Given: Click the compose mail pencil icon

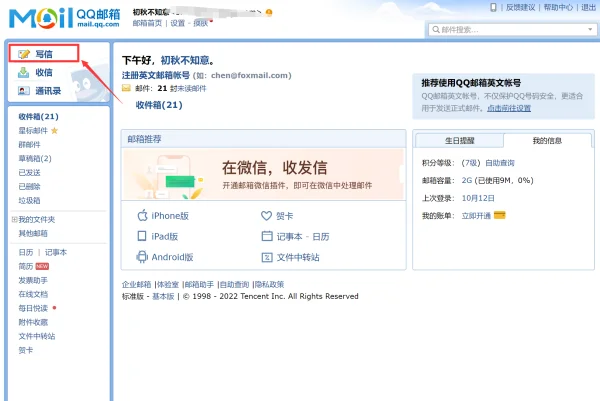Looking at the screenshot, I should click(x=24, y=54).
